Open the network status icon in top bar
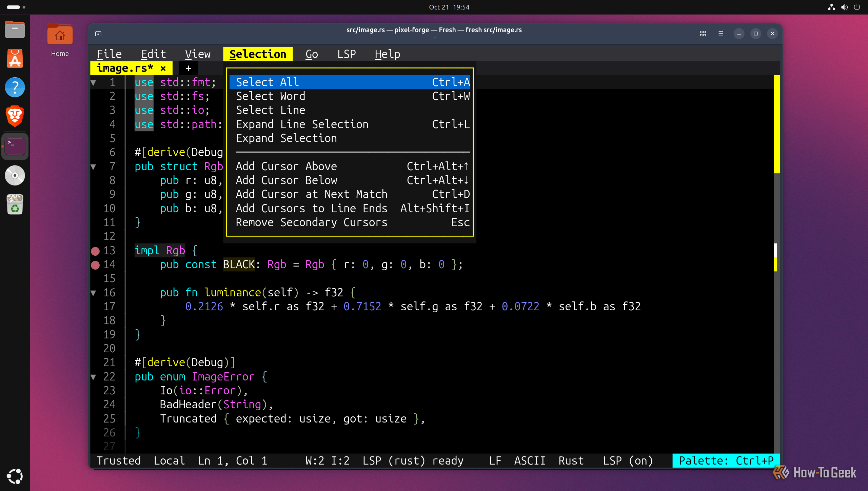This screenshot has height=491, width=868. click(x=831, y=7)
